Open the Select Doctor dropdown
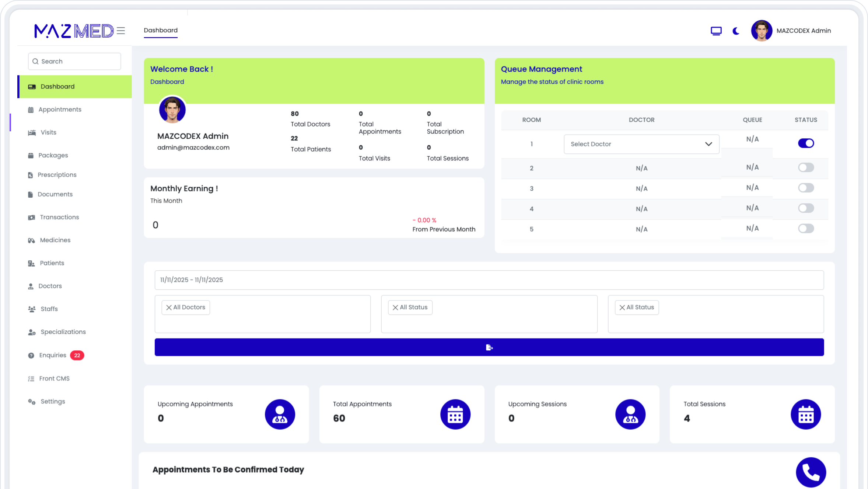Image resolution: width=868 pixels, height=489 pixels. tap(641, 144)
